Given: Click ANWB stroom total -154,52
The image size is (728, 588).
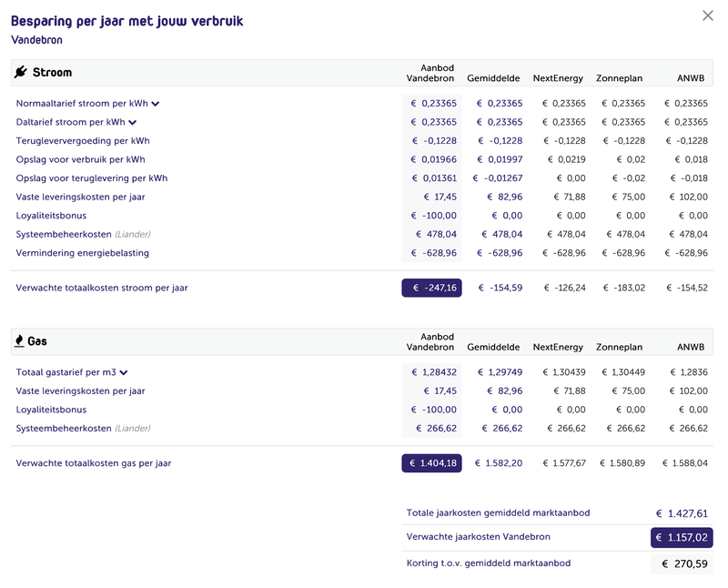Looking at the screenshot, I should coord(687,288).
